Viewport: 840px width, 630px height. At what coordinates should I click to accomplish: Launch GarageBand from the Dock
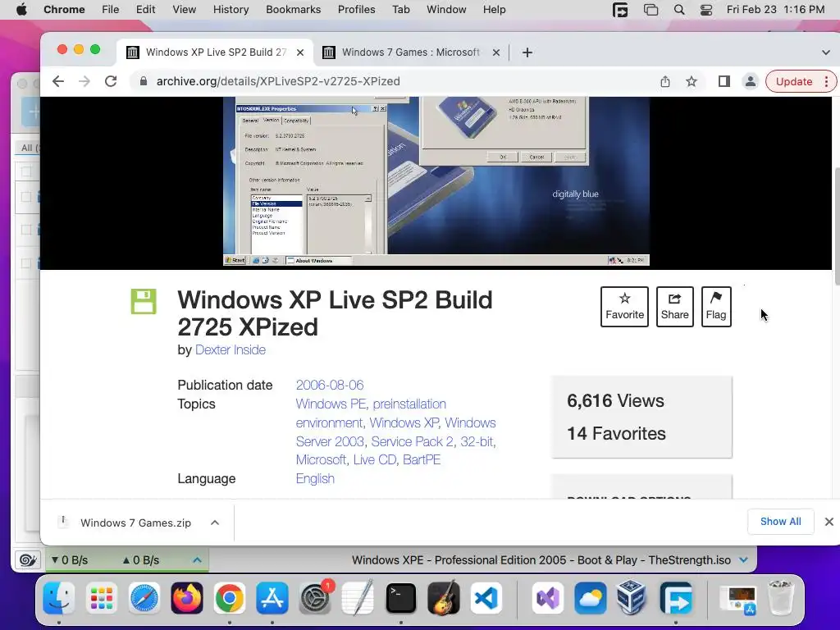(x=444, y=598)
